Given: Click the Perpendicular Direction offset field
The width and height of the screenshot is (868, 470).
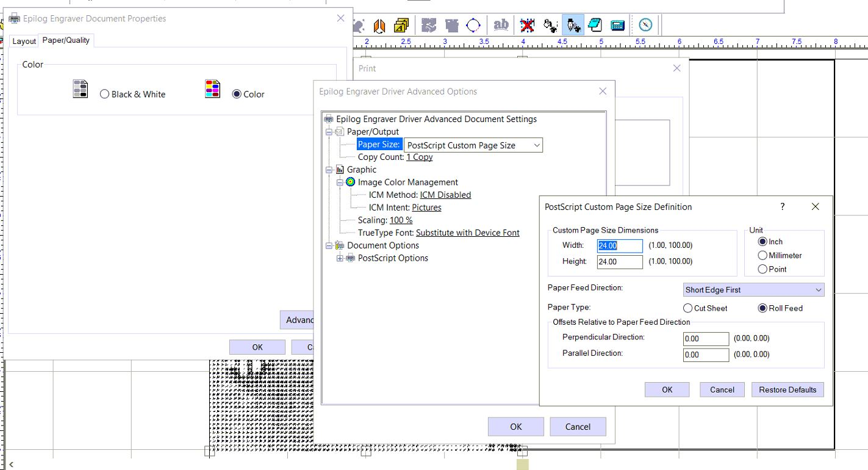Looking at the screenshot, I should pyautogui.click(x=706, y=339).
